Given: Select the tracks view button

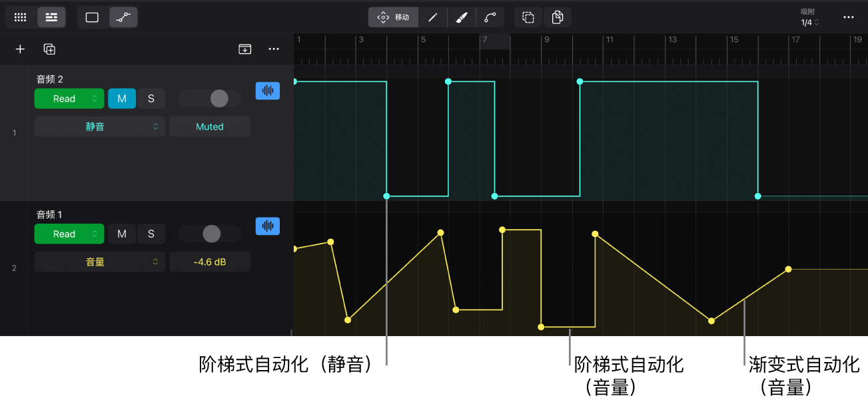Looking at the screenshot, I should point(52,17).
